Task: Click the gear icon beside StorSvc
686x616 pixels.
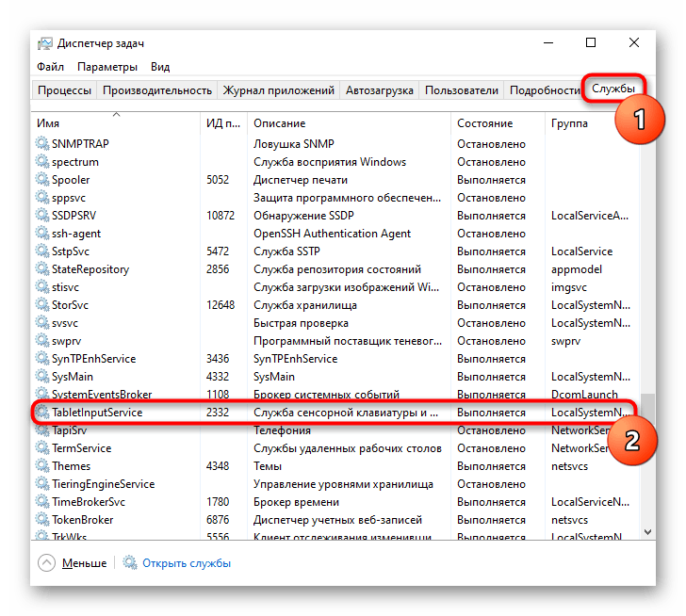Action: click(x=42, y=304)
